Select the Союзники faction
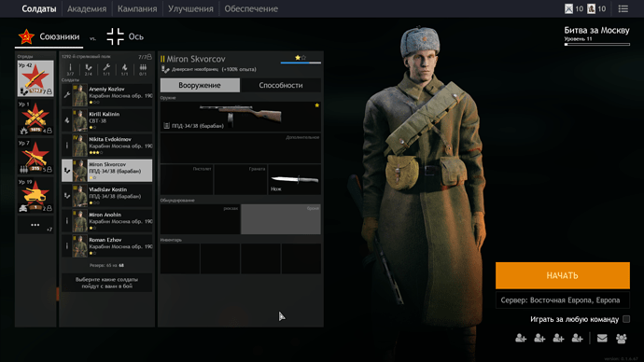644x362 pixels. pyautogui.click(x=49, y=37)
